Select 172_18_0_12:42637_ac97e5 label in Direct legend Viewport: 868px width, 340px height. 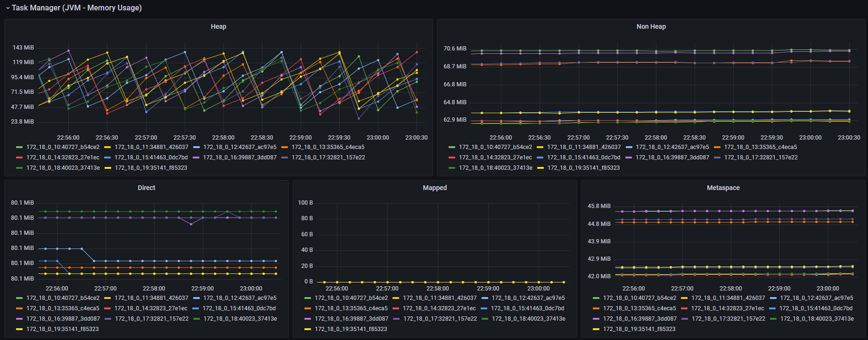click(240, 298)
